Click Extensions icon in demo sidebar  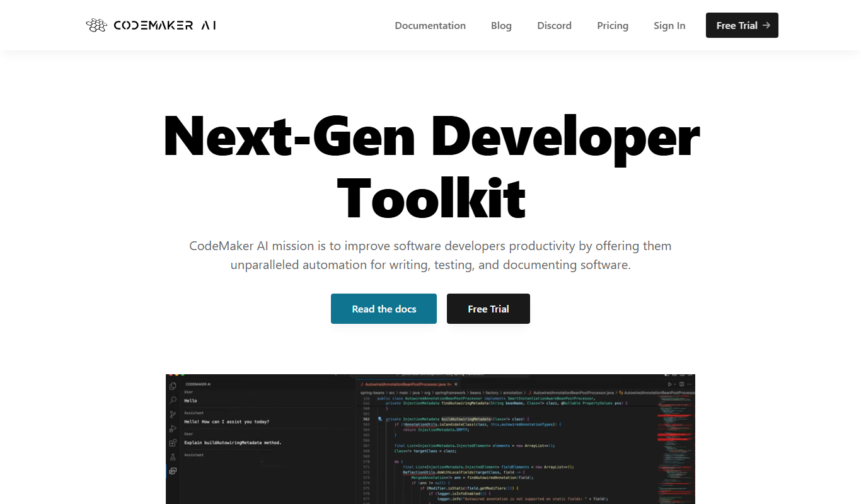coord(173,443)
